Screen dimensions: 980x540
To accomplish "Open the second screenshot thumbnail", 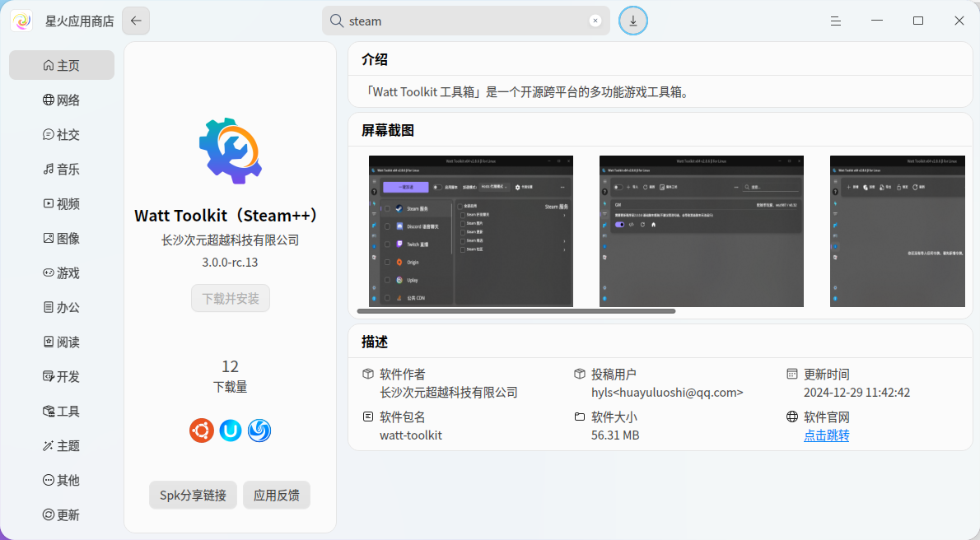I will (702, 231).
